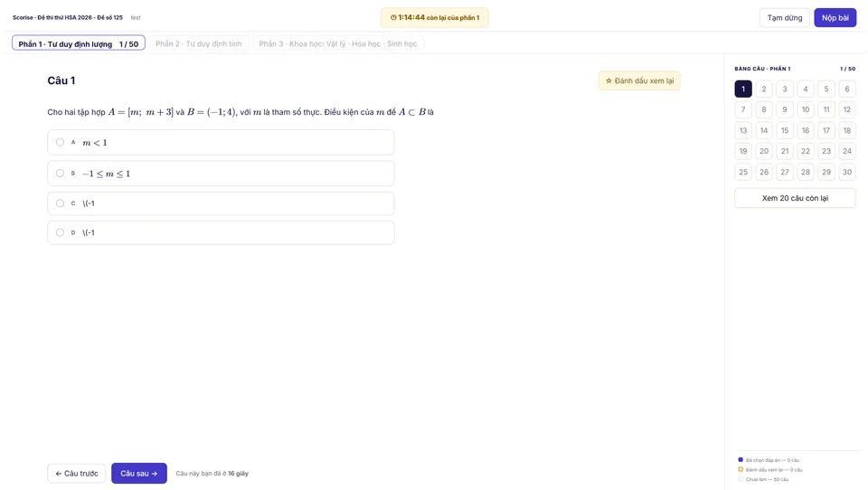Go back with Câu trước button
Viewport: 868px width, 490px height.
pos(76,474)
